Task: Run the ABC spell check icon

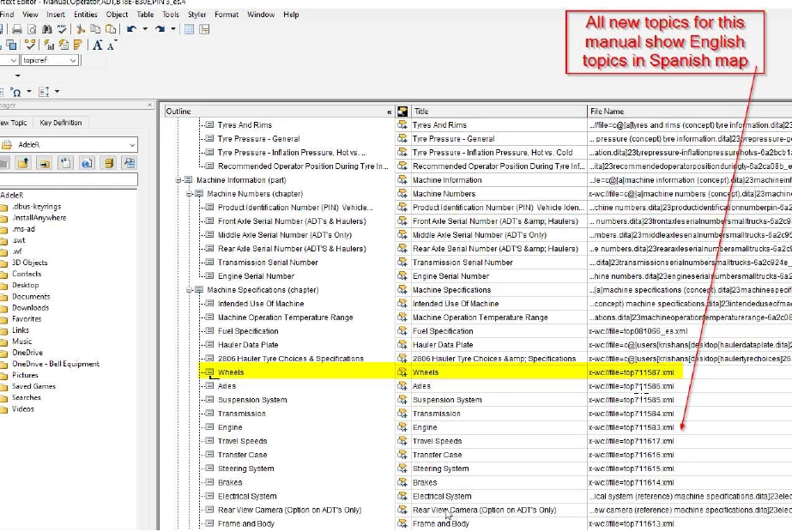Action: [62, 29]
